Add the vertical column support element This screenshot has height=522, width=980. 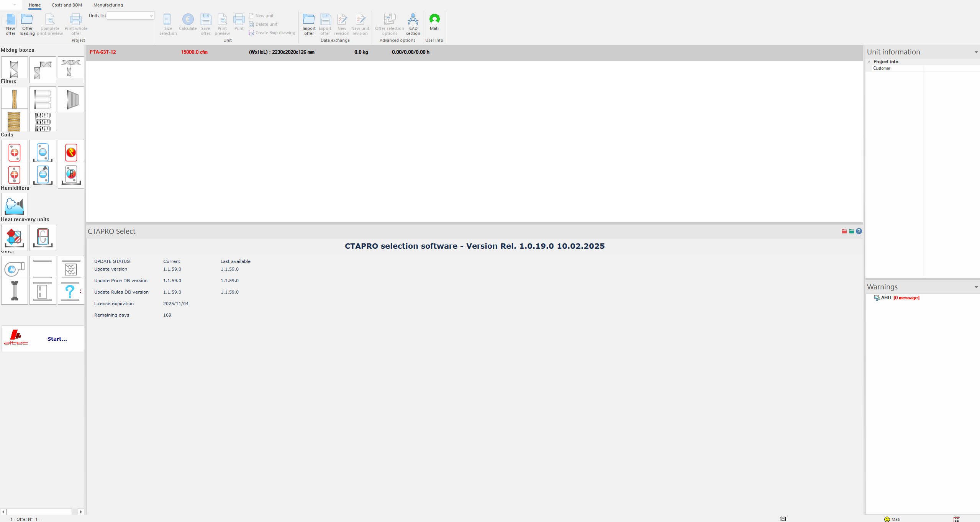click(x=14, y=291)
